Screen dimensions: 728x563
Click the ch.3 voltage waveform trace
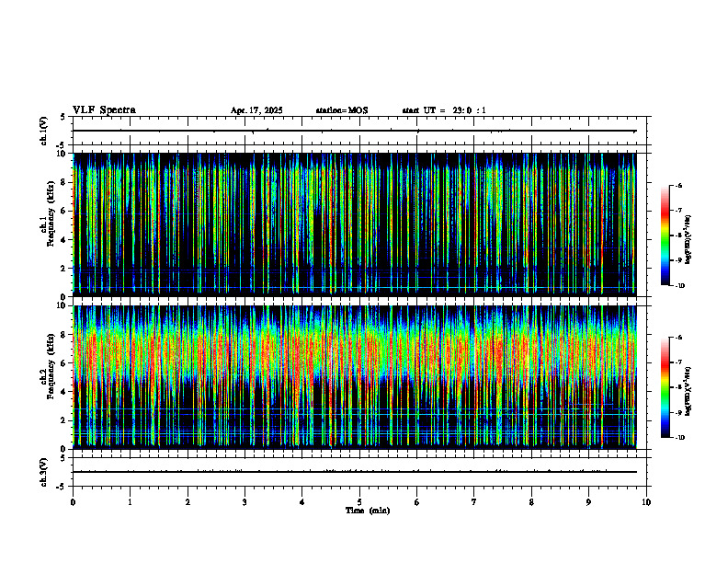[x=354, y=472]
